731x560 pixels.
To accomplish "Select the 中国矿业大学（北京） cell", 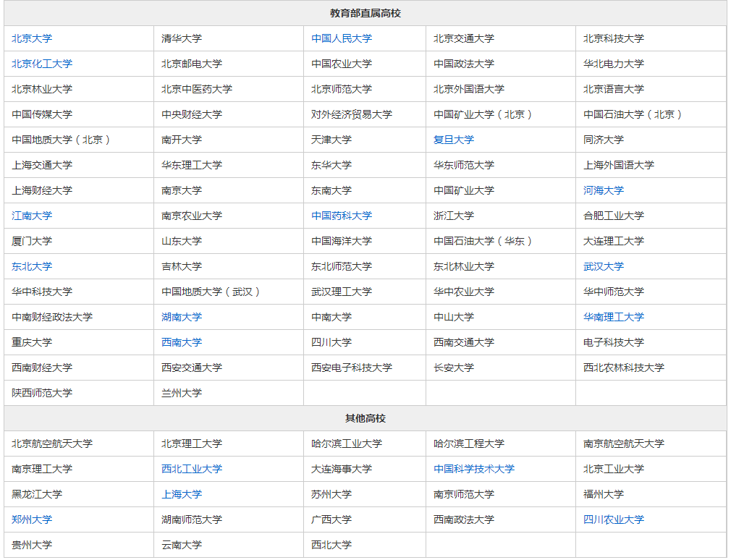I will 501,114.
